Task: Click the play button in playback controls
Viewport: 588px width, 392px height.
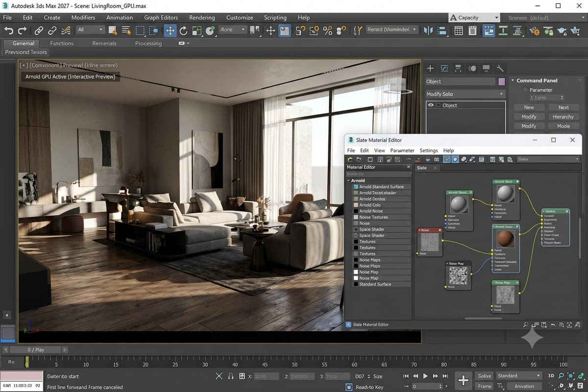Action: 425,376
